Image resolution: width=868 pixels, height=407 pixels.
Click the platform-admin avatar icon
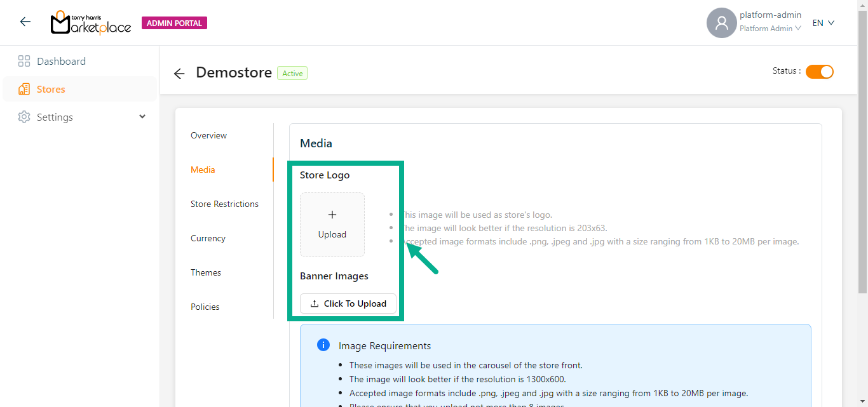[721, 23]
